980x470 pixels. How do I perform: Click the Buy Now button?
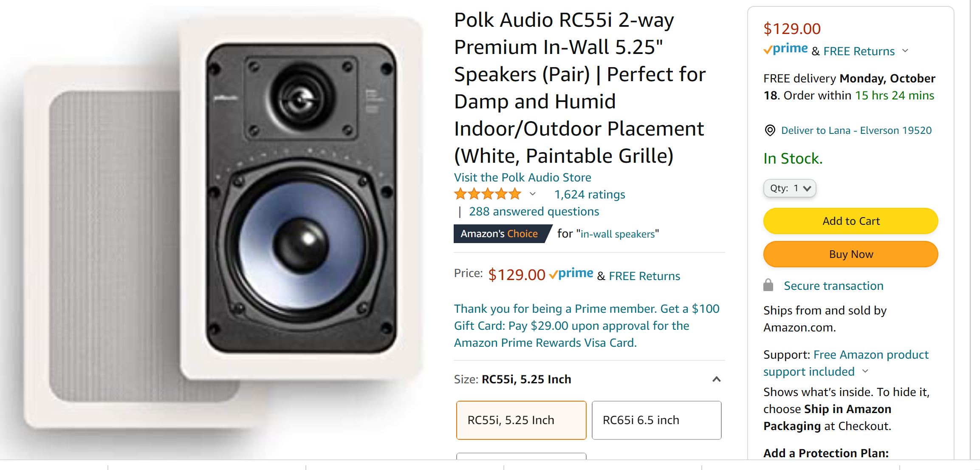tap(850, 254)
